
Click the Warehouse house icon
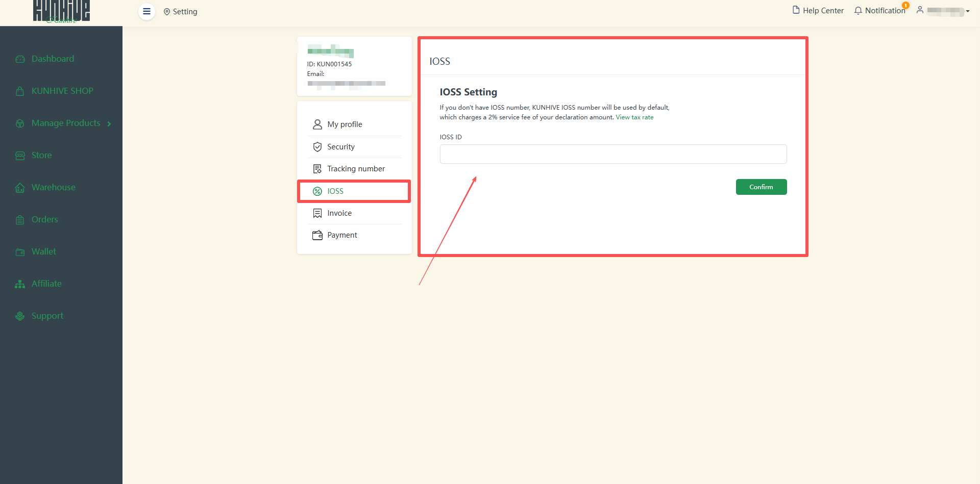(x=20, y=188)
